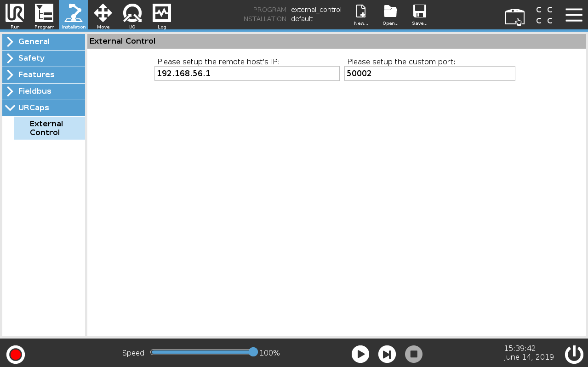Image resolution: width=588 pixels, height=367 pixels.
Task: Open the Run tab icon
Action: point(15,15)
